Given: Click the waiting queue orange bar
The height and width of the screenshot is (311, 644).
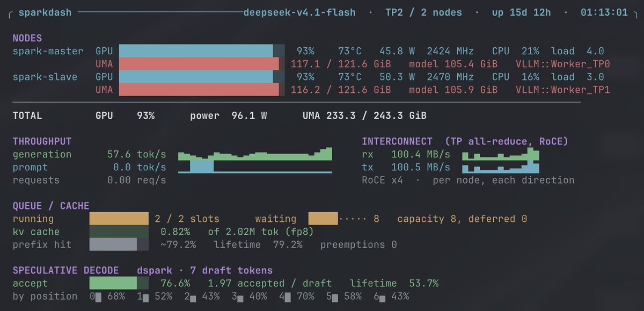Looking at the screenshot, I should pos(323,219).
